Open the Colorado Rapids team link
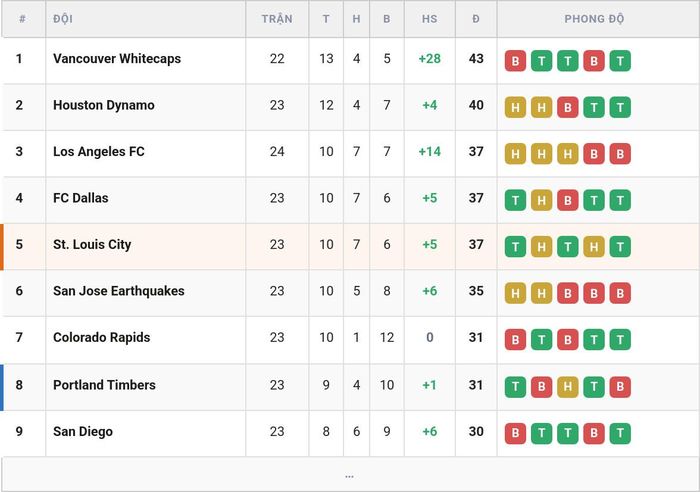This screenshot has height=492, width=700. [x=101, y=337]
